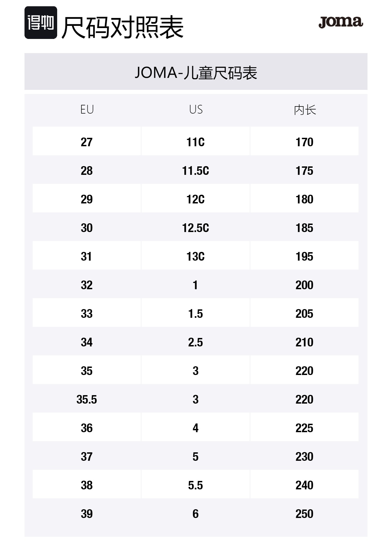392x558 pixels.
Task: Click the US 13C cell
Action: [195, 257]
